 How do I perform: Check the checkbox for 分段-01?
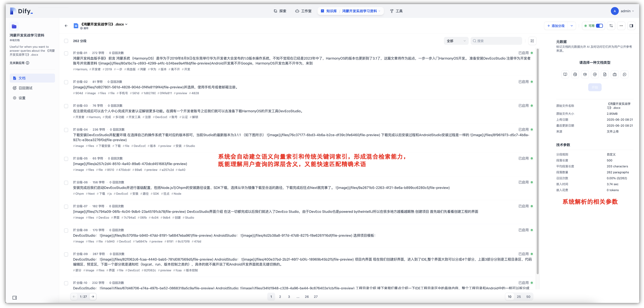coord(66,53)
